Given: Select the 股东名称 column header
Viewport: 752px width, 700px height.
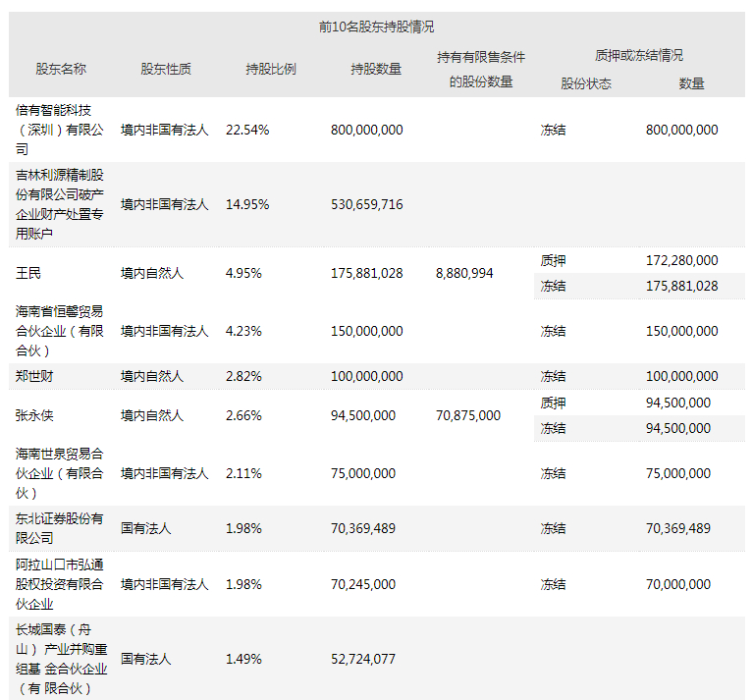Looking at the screenshot, I should click(x=61, y=69).
